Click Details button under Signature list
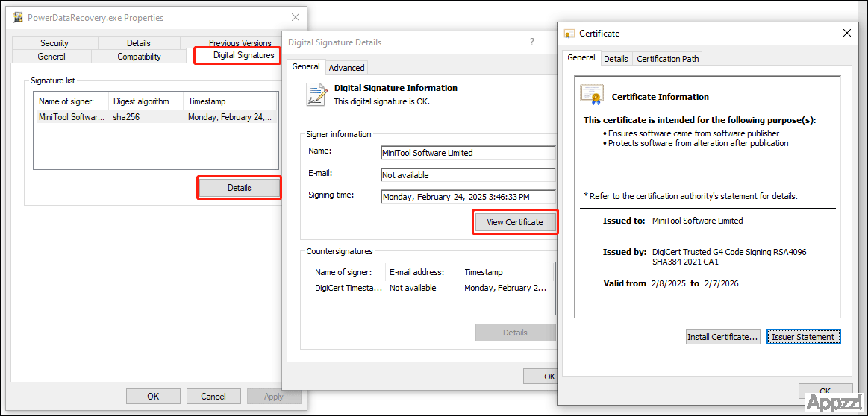Viewport: 868px width, 416px height. point(239,188)
